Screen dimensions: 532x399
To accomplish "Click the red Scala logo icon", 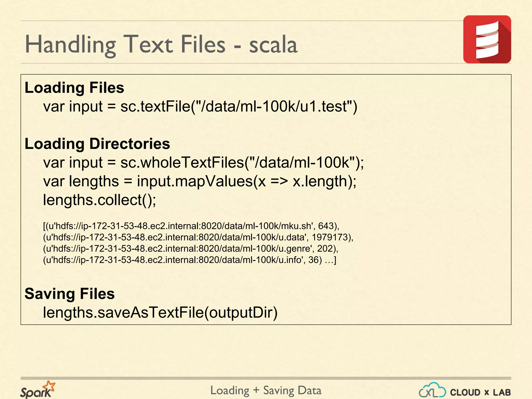I will click(x=487, y=39).
